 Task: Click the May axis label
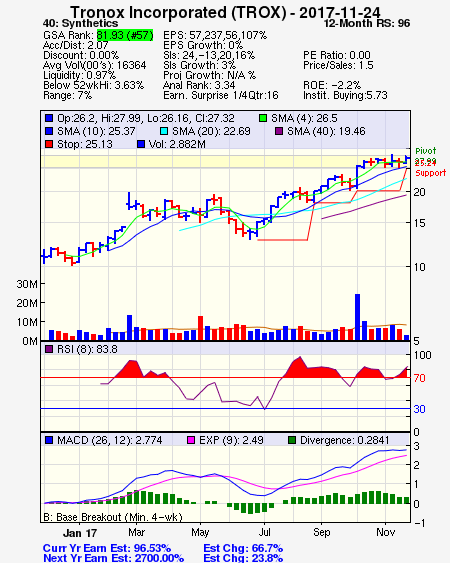tap(200, 532)
